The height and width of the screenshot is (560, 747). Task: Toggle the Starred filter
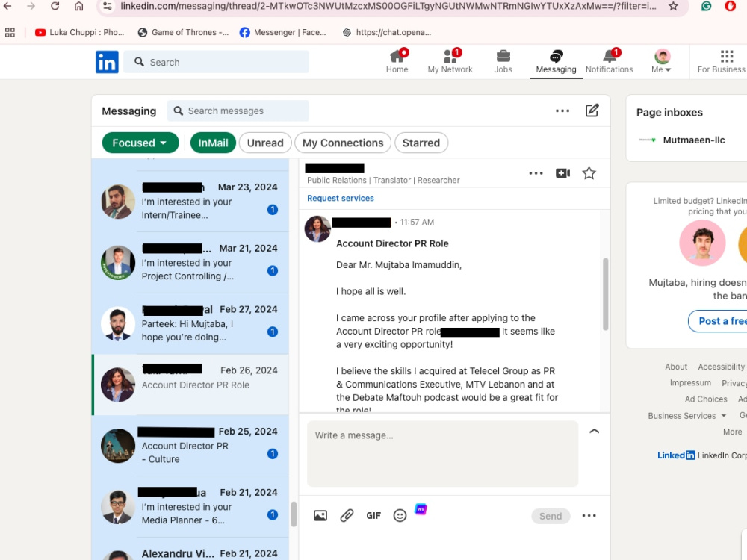coord(421,143)
